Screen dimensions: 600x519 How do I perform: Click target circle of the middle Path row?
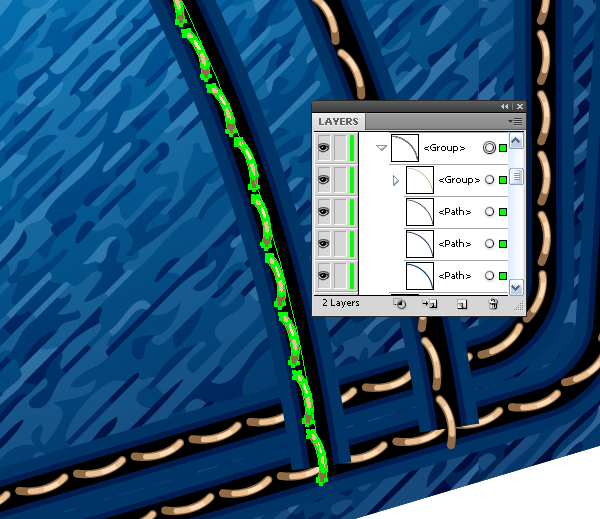489,244
